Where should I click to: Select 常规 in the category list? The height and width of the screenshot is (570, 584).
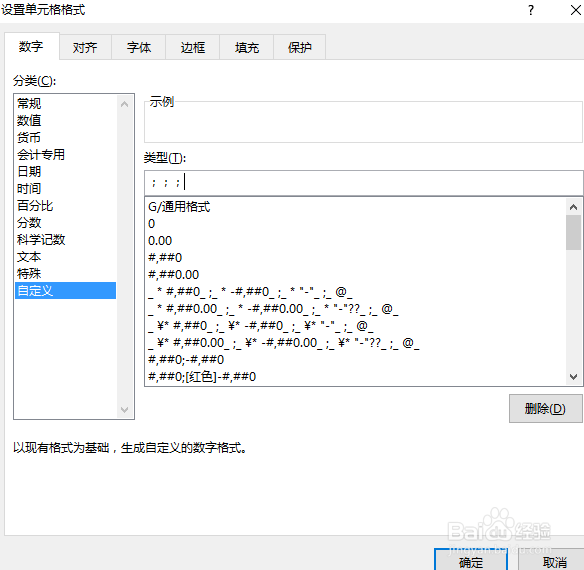66,103
